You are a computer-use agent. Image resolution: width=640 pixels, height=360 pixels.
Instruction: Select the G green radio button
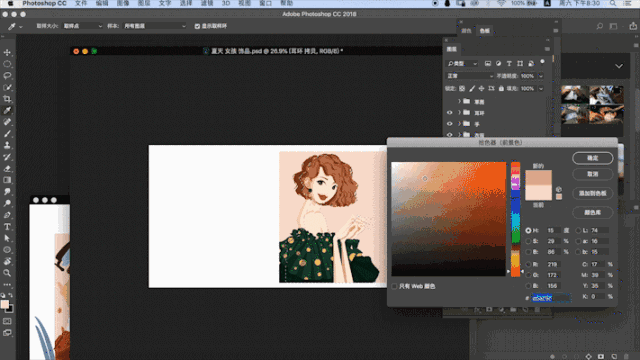(x=529, y=275)
